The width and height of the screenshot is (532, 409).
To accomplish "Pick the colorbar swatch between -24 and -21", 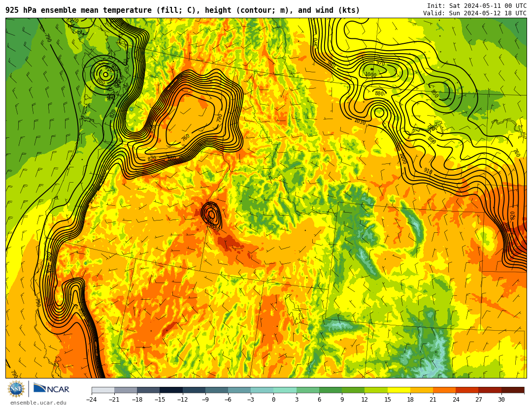I will click(x=103, y=390).
